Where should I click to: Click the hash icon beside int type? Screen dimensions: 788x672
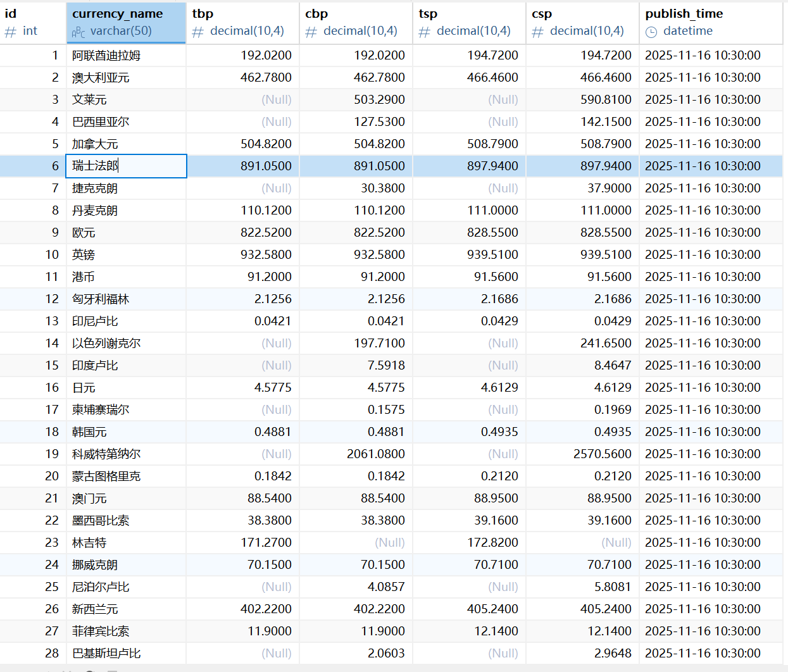pyautogui.click(x=10, y=32)
